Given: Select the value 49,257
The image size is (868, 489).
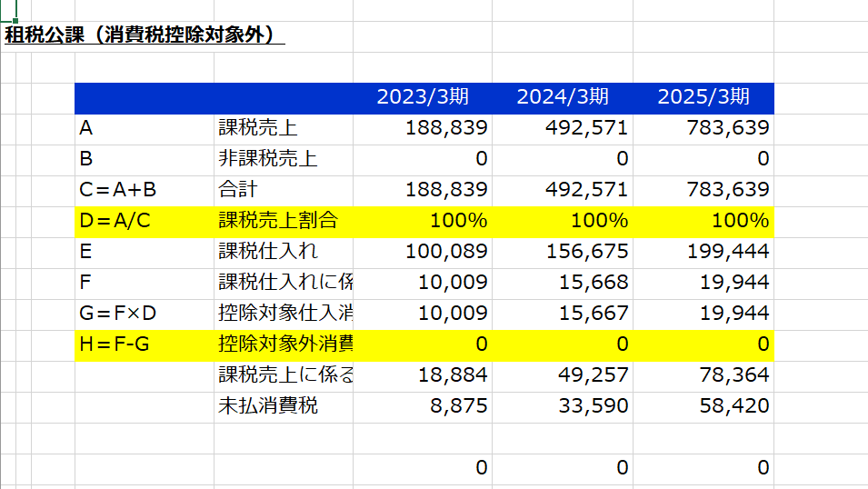Looking at the screenshot, I should [563, 375].
